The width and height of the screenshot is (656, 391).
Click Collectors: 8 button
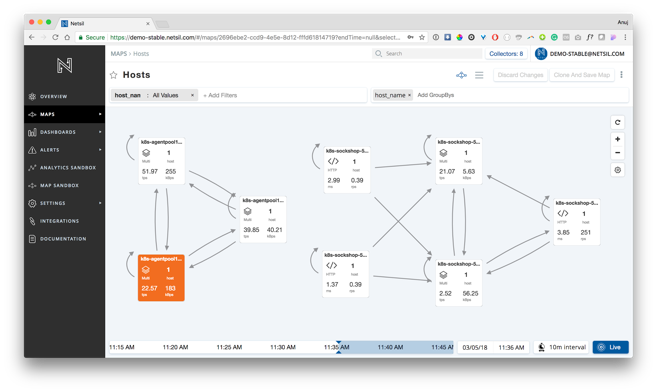click(506, 54)
